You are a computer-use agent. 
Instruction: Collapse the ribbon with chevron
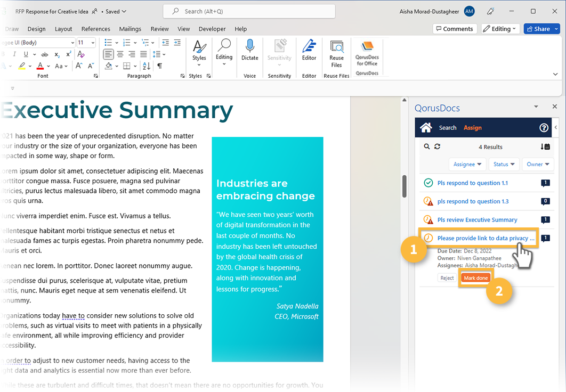555,74
